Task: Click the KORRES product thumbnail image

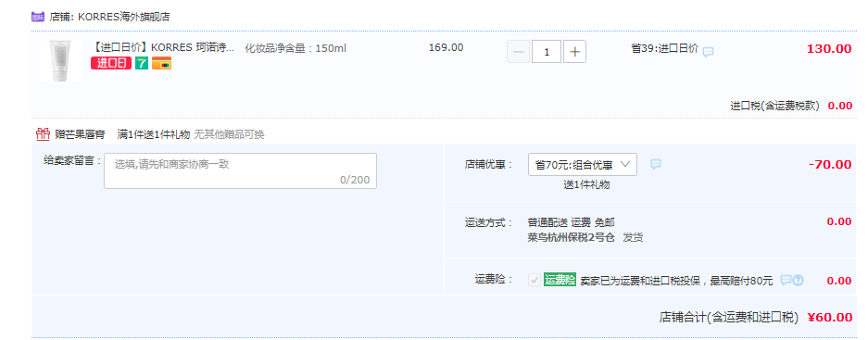Action: 60,61
